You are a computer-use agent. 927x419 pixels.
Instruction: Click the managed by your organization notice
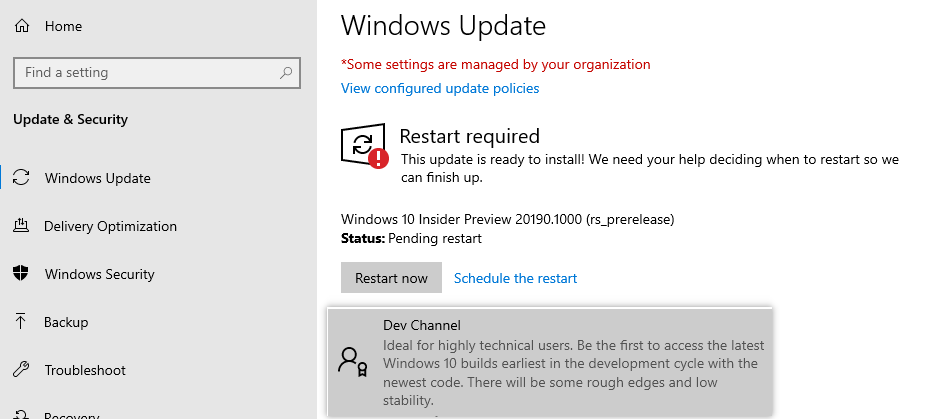coord(495,64)
